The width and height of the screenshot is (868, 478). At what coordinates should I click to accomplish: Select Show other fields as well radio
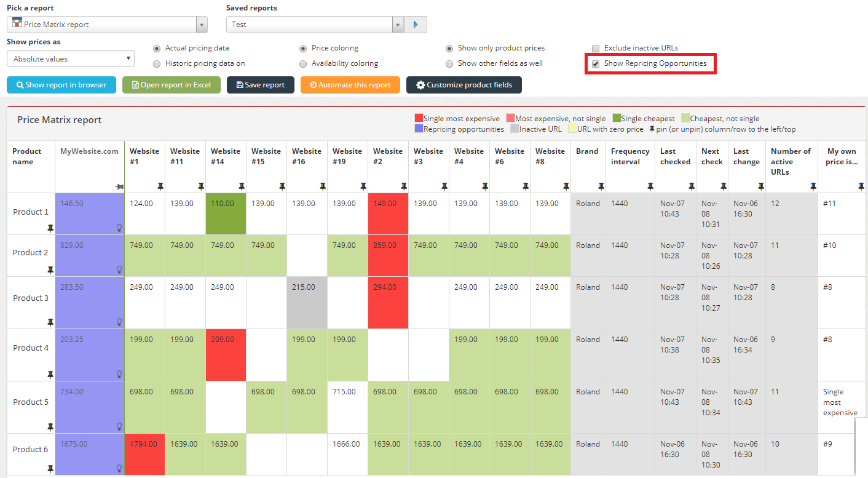click(x=450, y=63)
